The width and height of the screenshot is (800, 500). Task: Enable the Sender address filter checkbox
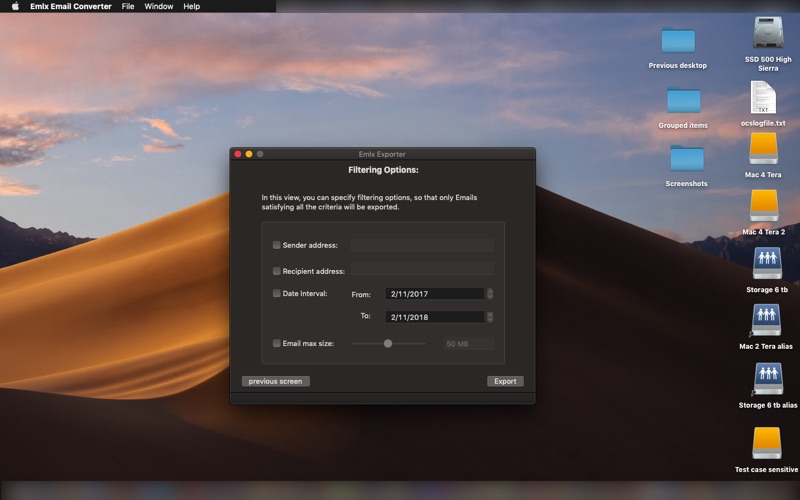277,245
